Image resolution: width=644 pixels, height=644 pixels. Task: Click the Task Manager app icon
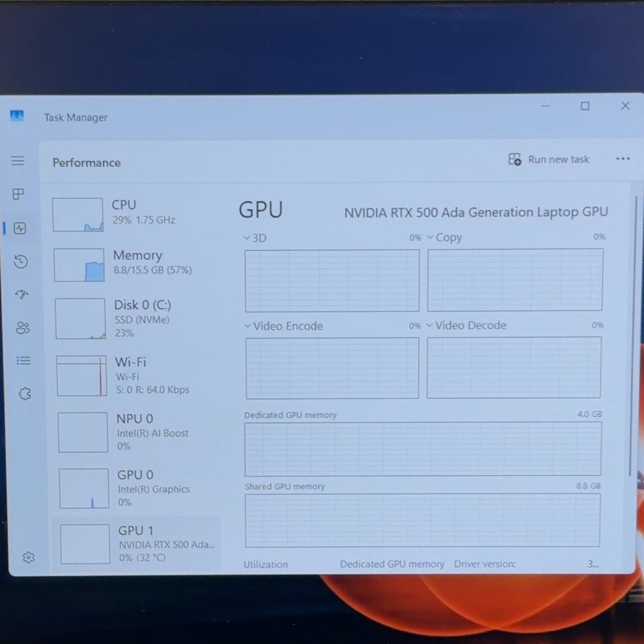point(17,115)
